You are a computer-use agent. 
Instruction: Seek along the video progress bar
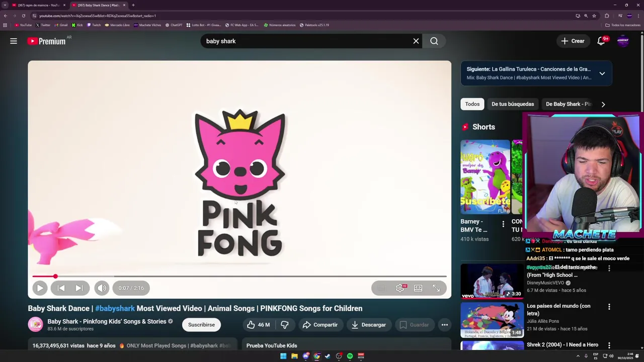click(239, 276)
